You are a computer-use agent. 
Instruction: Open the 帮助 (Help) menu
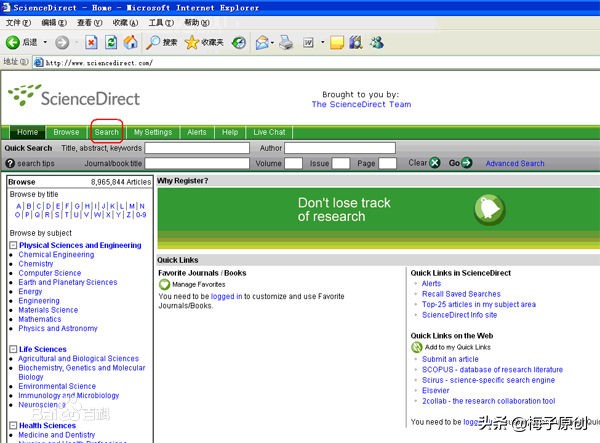tap(197, 23)
